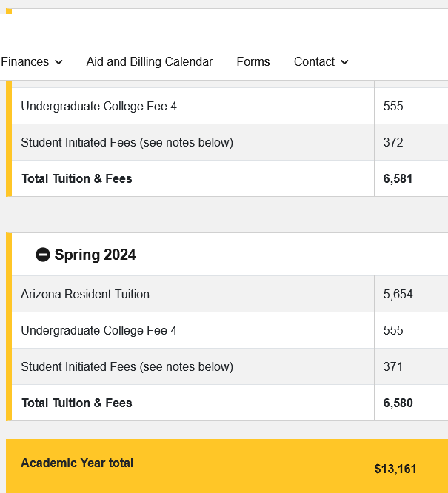The image size is (448, 493).
Task: Click the 371 student fees value
Action: [393, 366]
